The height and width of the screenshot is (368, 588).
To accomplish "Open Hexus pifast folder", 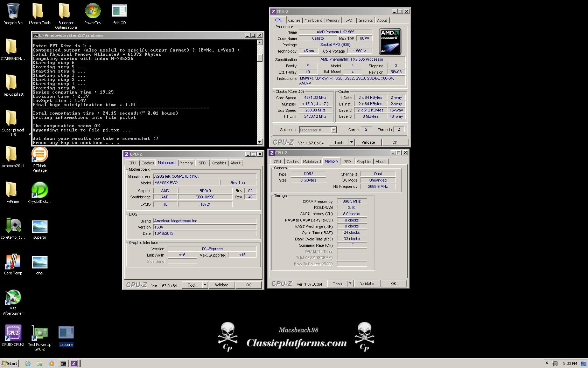I will [13, 85].
